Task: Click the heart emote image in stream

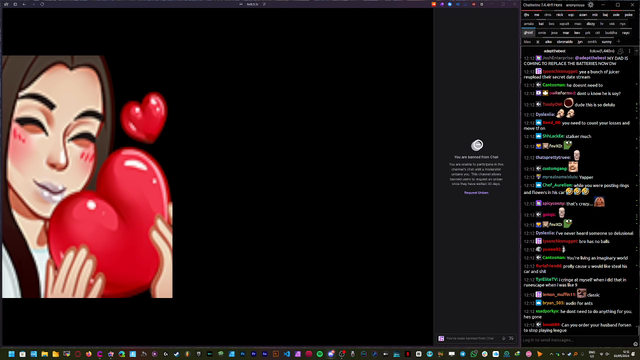Action: click(x=87, y=176)
